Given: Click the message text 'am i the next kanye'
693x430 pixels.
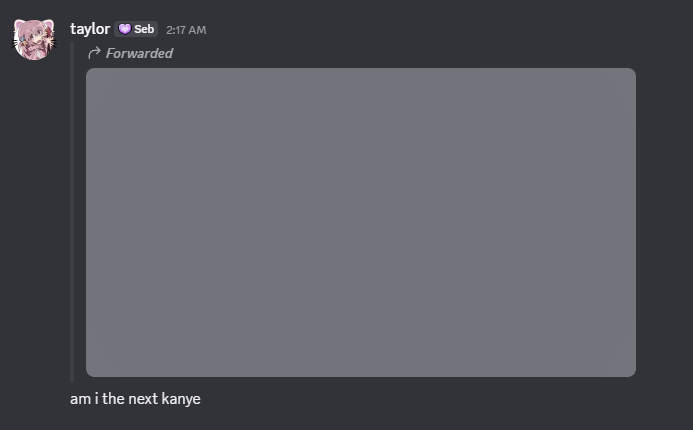Looking at the screenshot, I should pyautogui.click(x=135, y=399).
